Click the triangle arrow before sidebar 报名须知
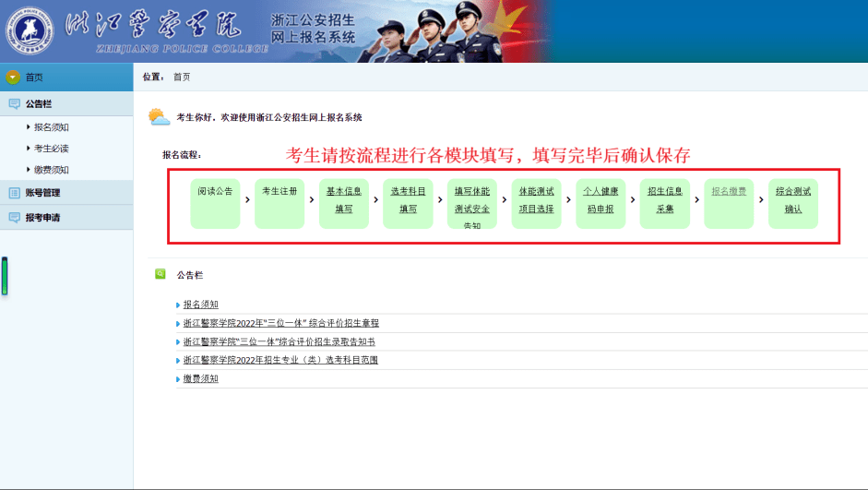868x490 pixels. coord(29,126)
